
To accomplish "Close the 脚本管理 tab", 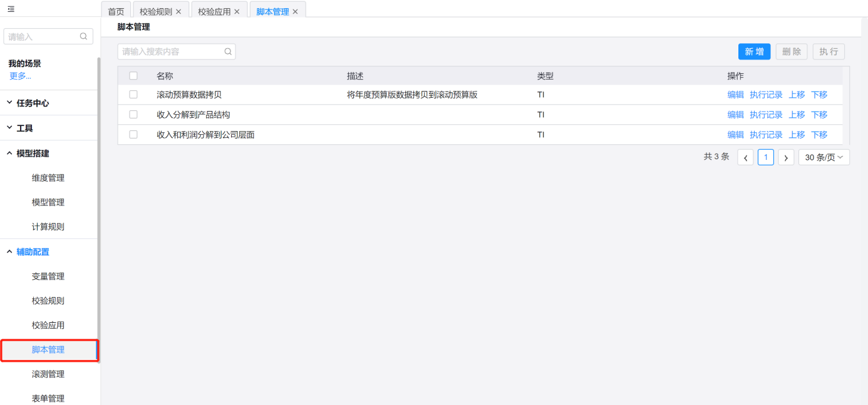I will [x=295, y=11].
